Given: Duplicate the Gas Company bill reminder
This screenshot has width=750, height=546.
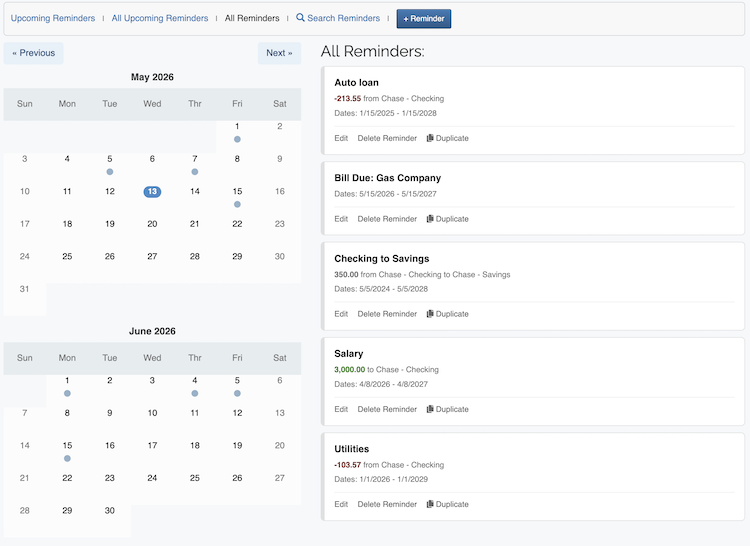Looking at the screenshot, I should (x=447, y=219).
